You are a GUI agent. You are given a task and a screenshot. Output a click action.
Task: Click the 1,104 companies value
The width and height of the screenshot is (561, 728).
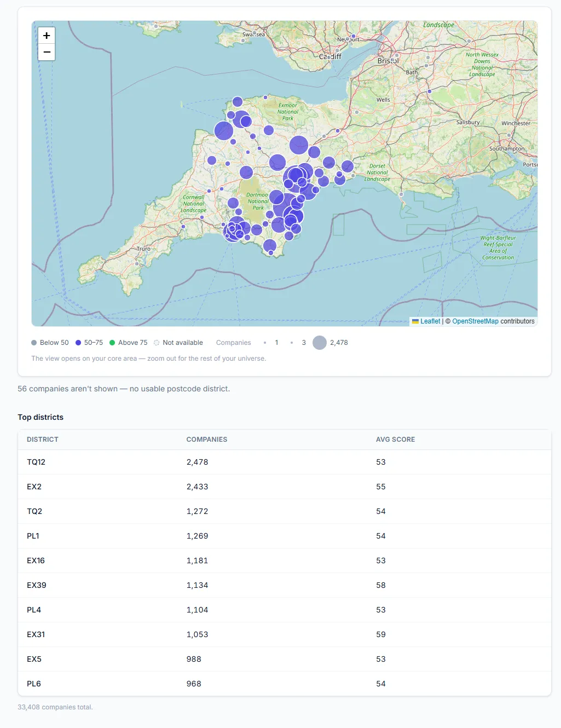pyautogui.click(x=198, y=610)
